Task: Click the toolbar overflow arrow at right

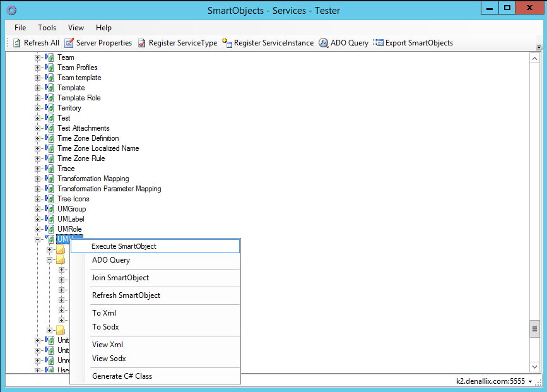Action: point(539,47)
